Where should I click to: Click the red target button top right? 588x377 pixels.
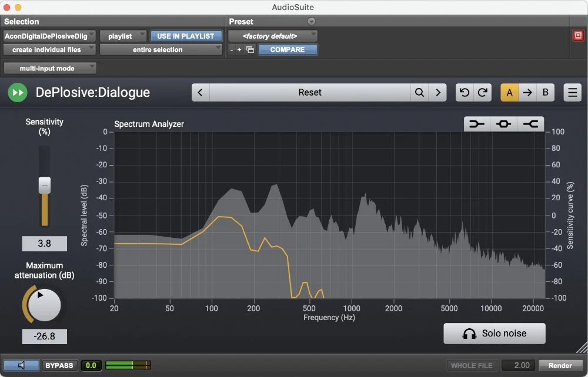pyautogui.click(x=578, y=36)
